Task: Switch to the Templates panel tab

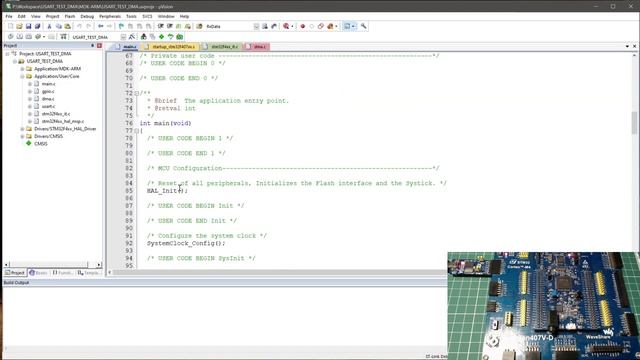Action: click(88, 273)
